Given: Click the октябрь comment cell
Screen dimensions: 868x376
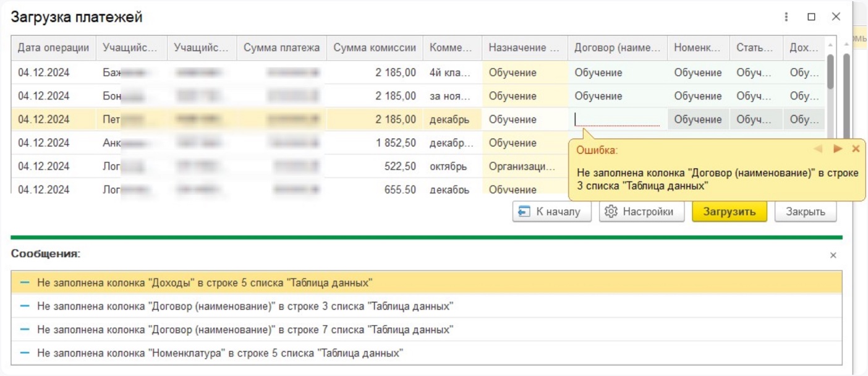Looking at the screenshot, I should point(453,166).
